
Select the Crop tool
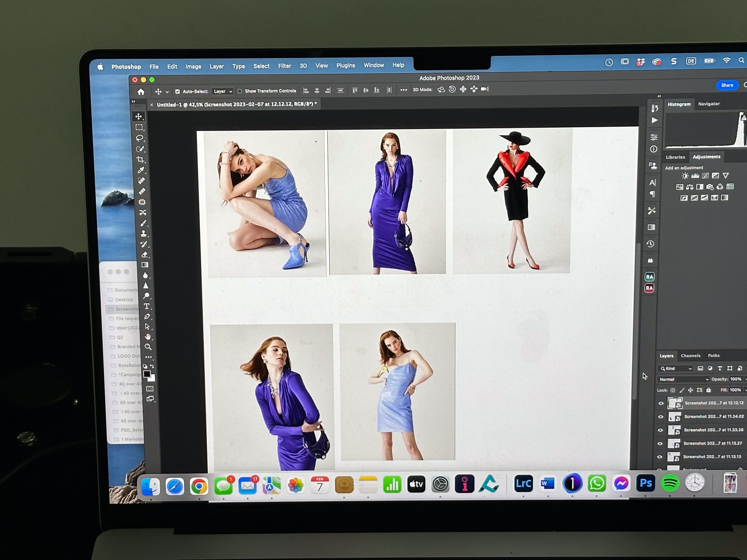pos(140,160)
